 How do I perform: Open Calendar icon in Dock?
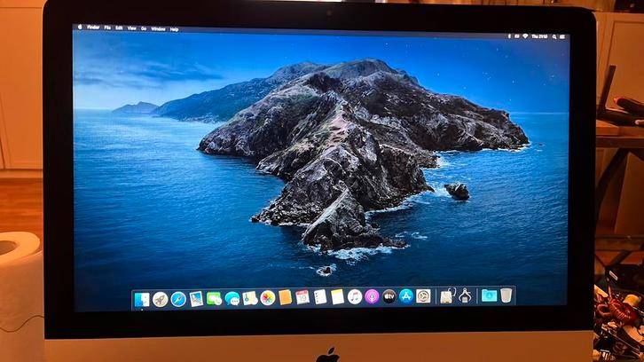[302, 297]
